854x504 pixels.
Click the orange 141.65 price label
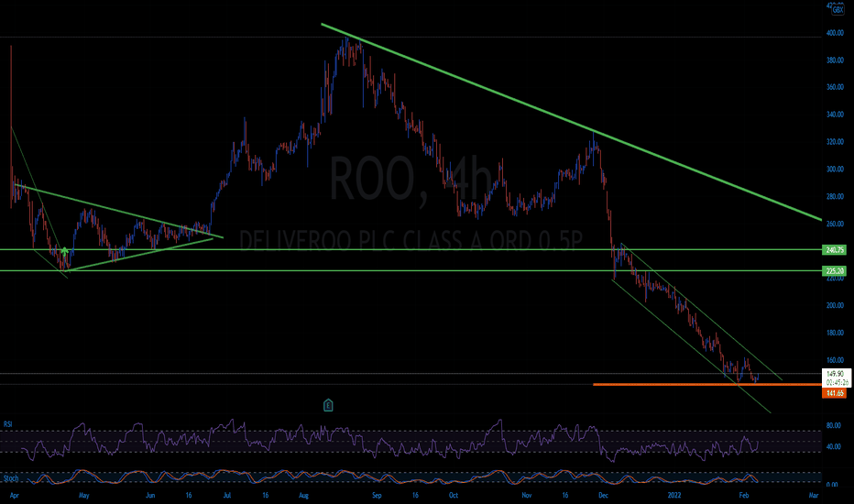click(x=835, y=393)
